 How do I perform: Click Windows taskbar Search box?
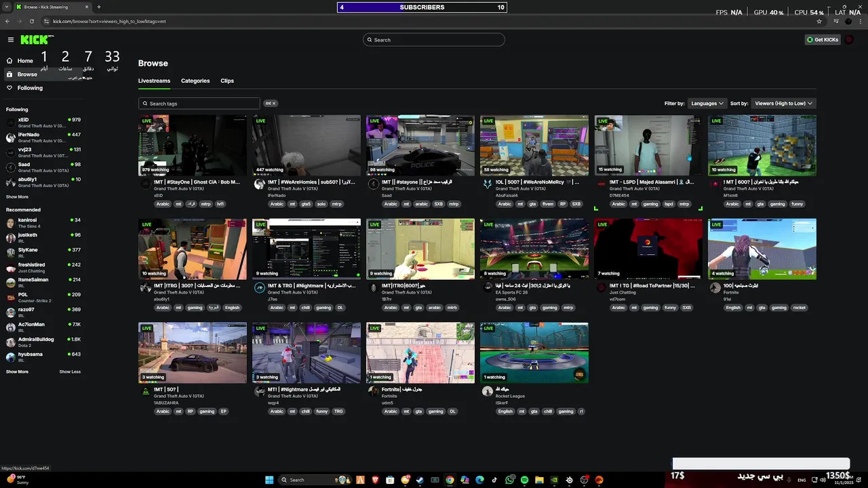(x=313, y=480)
